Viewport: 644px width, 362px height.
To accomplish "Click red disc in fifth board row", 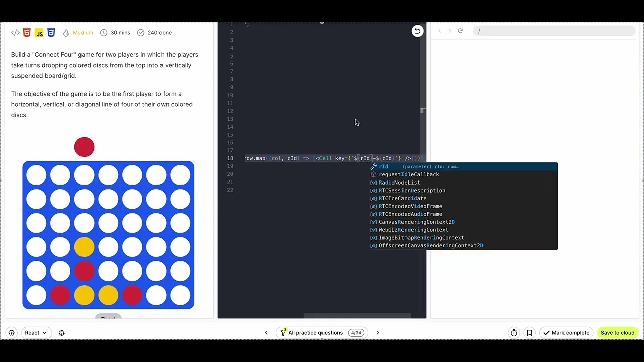I will click(84, 271).
